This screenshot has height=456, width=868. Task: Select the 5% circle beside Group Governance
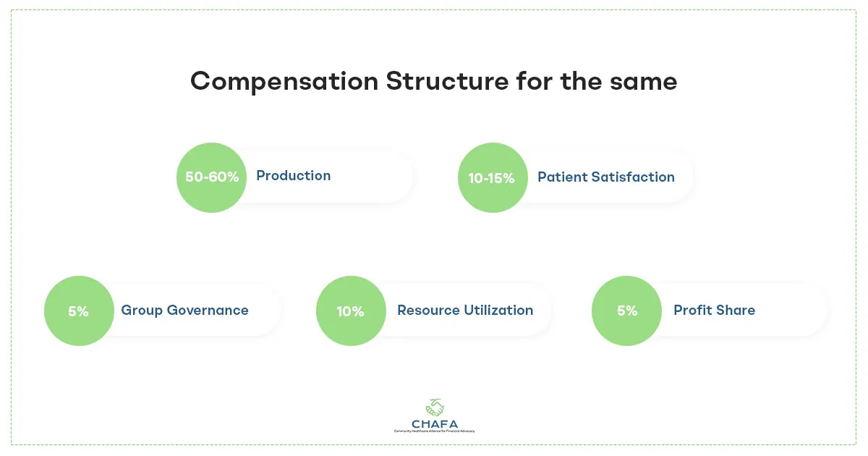click(x=78, y=311)
